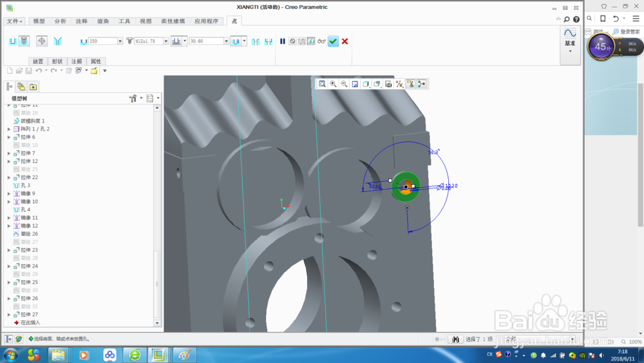Accept the hole with green checkmark
The height and width of the screenshot is (363, 644).
(333, 41)
